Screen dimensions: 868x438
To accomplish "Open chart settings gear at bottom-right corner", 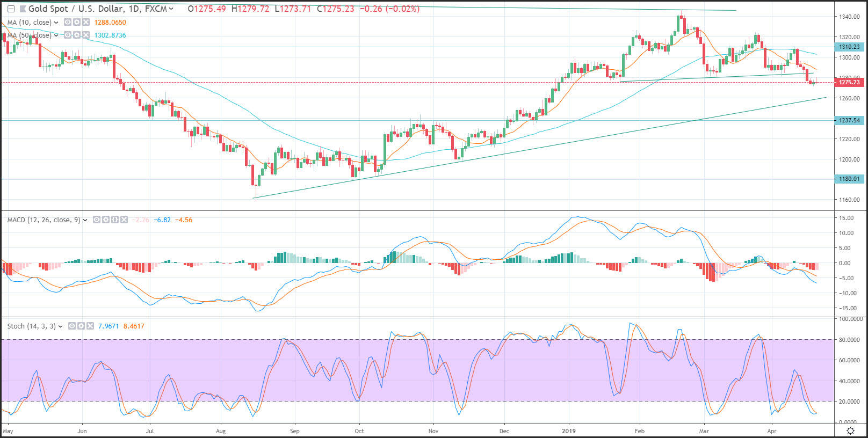I will click(x=850, y=431).
